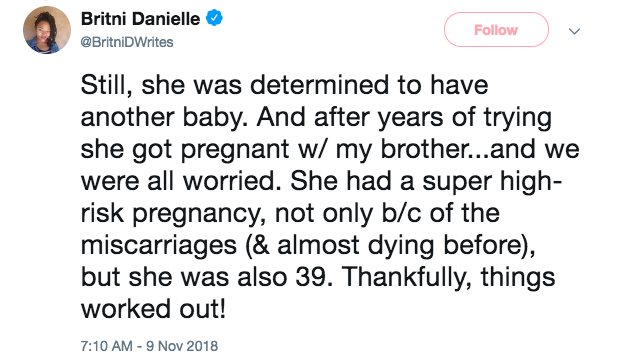Expand the tweet options chevron menu
This screenshot has height=364, width=618.
[x=575, y=31]
